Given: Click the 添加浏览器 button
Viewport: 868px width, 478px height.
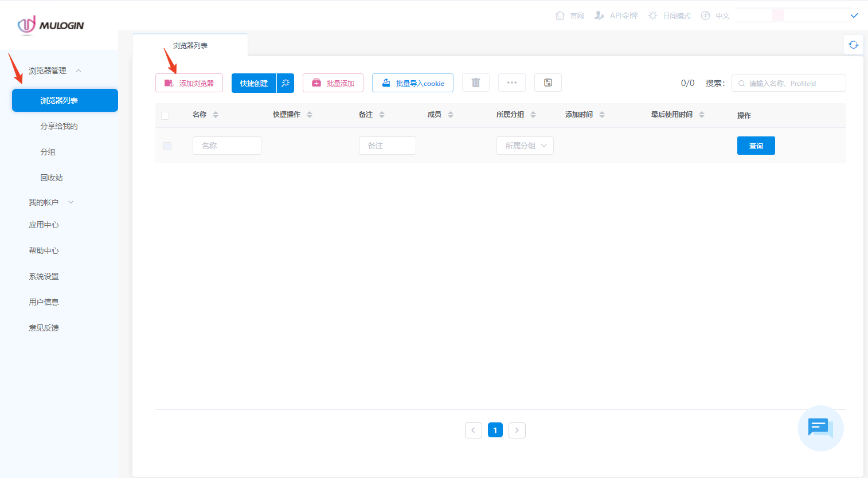Looking at the screenshot, I should click(189, 83).
